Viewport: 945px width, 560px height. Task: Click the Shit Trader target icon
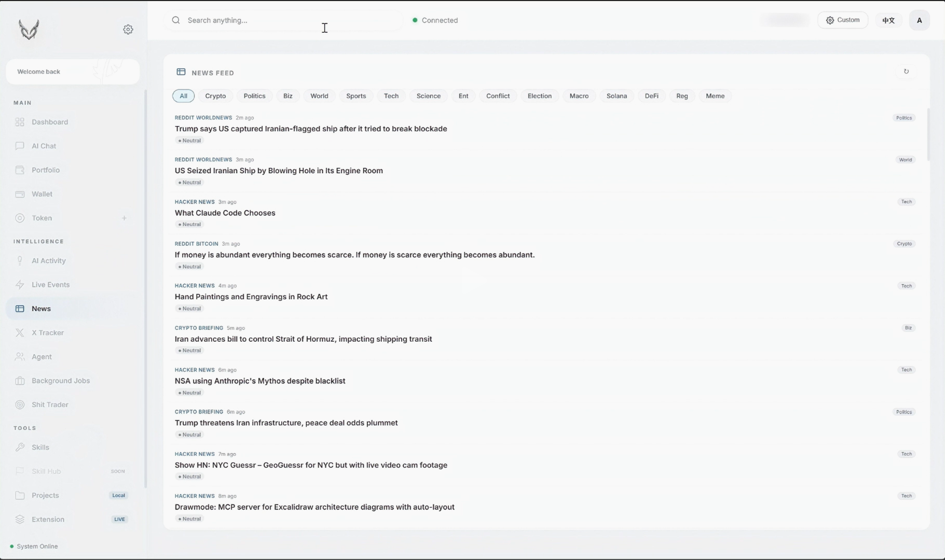click(20, 404)
